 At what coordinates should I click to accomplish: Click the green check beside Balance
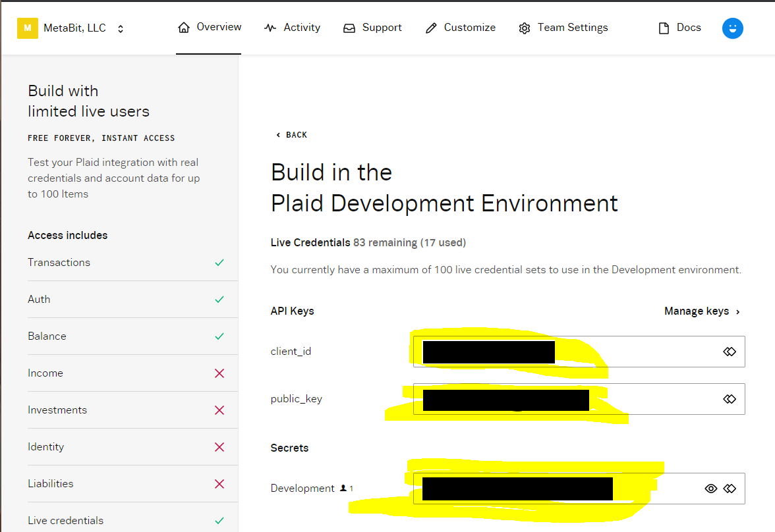(x=219, y=336)
